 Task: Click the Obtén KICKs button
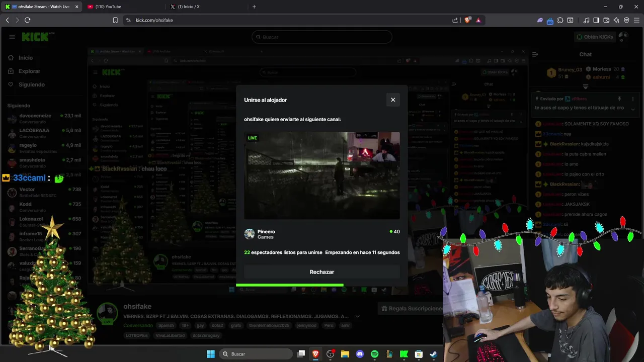[595, 37]
